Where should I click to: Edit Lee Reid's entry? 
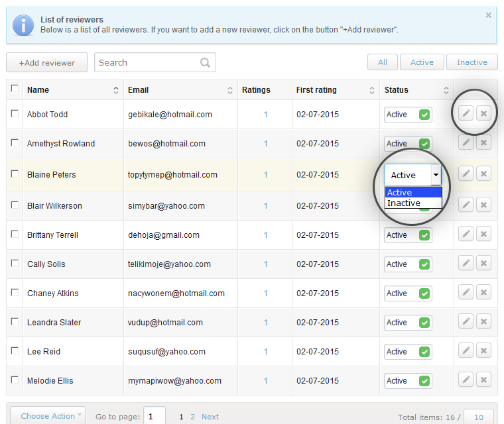(x=466, y=350)
